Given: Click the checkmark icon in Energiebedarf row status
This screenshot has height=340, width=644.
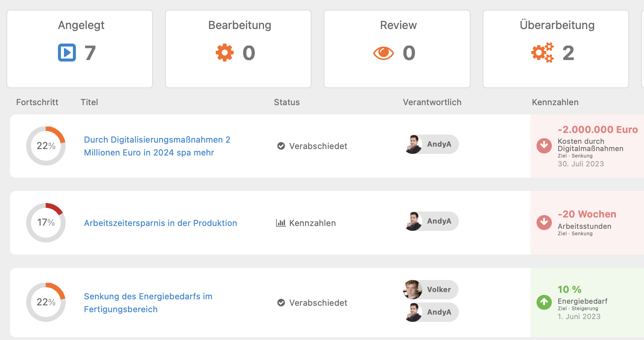Looking at the screenshot, I should click(x=281, y=303).
